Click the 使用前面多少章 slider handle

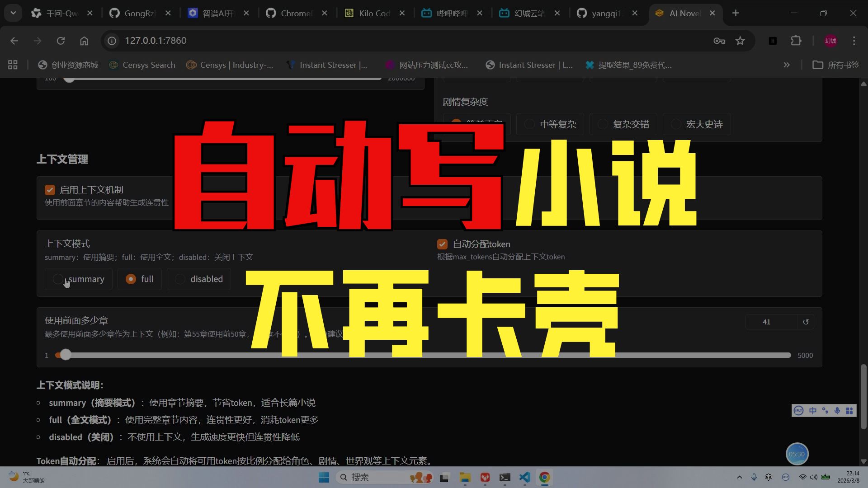point(66,355)
